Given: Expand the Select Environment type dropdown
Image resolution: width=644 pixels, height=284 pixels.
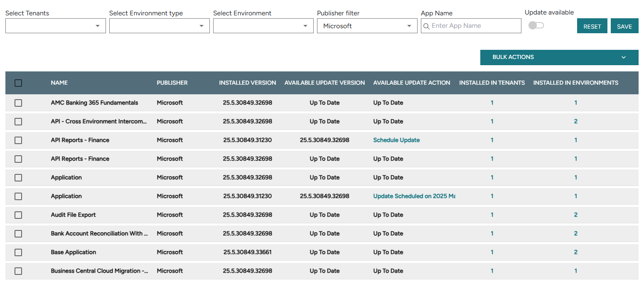Looking at the screenshot, I should pos(159,26).
